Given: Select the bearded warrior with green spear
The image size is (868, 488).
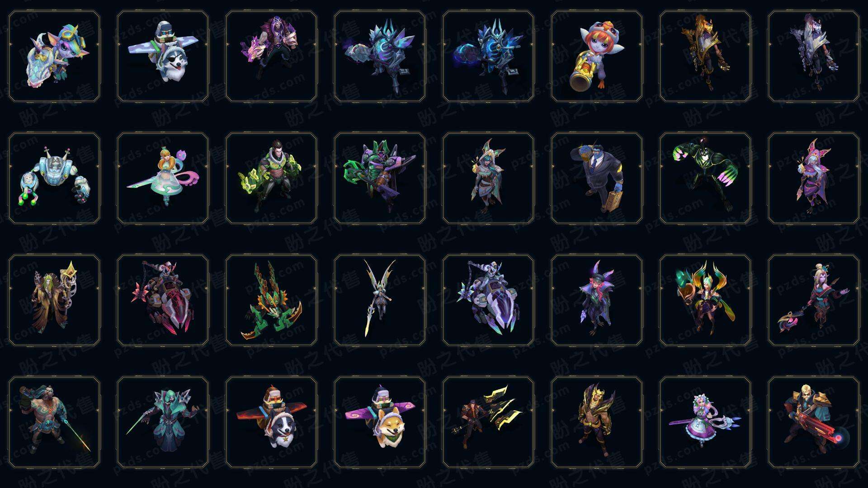Looking at the screenshot, I should tap(54, 422).
